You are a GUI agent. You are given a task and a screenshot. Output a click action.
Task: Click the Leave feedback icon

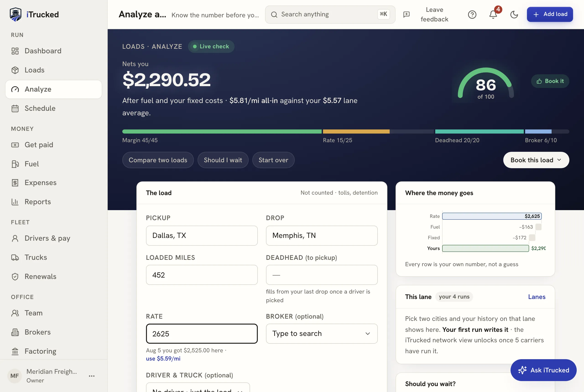pos(407,15)
